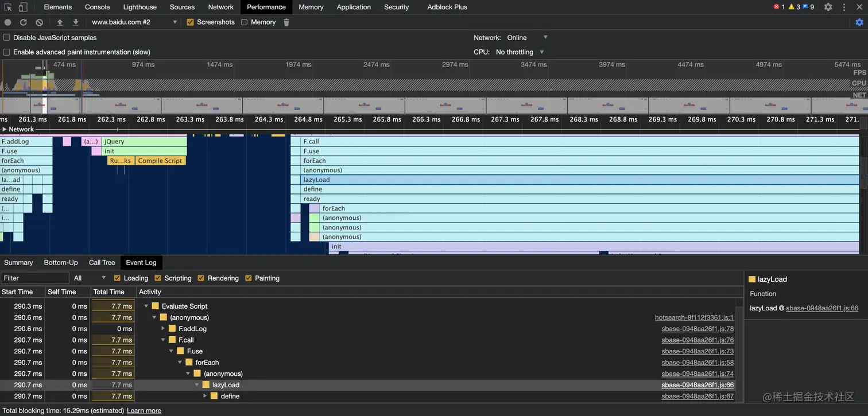Image resolution: width=868 pixels, height=416 pixels.
Task: Collapse the forEach row arrow
Action: [x=180, y=363]
